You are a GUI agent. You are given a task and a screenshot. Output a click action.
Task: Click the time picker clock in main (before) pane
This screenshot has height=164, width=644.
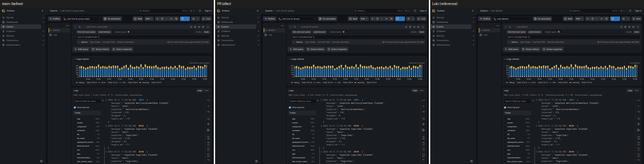pyautogui.click(x=162, y=19)
